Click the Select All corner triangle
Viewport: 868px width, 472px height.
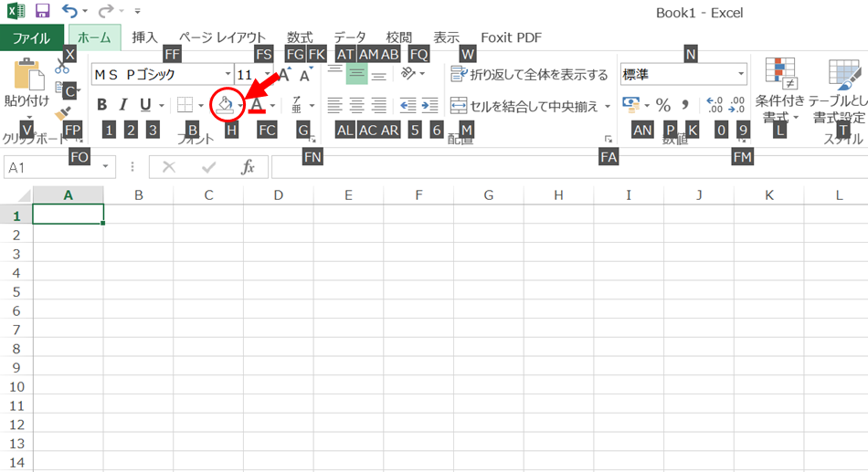click(23, 195)
